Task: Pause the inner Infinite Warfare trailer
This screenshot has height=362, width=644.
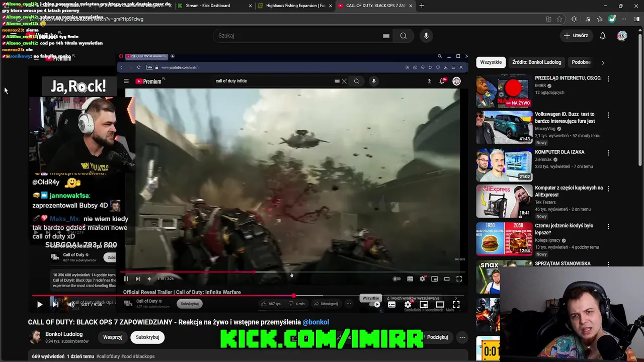Action: point(126,279)
